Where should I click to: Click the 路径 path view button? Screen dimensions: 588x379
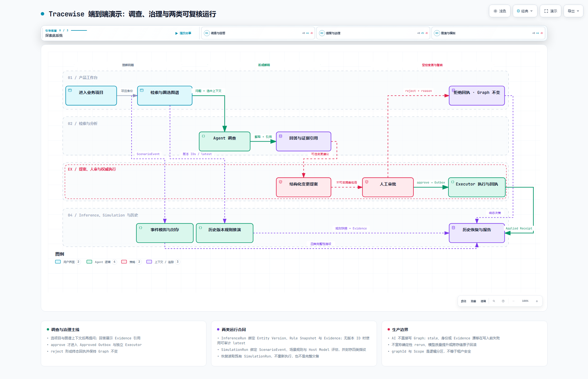point(463,301)
